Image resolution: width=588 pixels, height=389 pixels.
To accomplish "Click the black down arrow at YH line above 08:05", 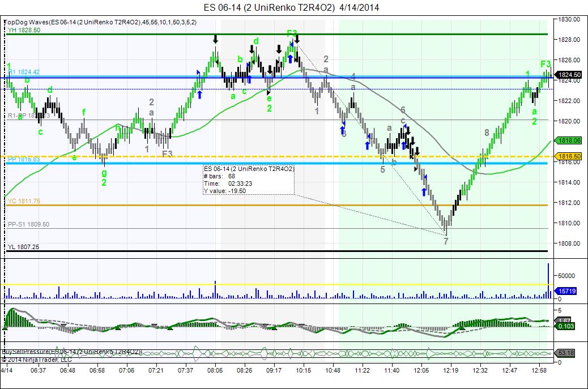I will (215, 39).
